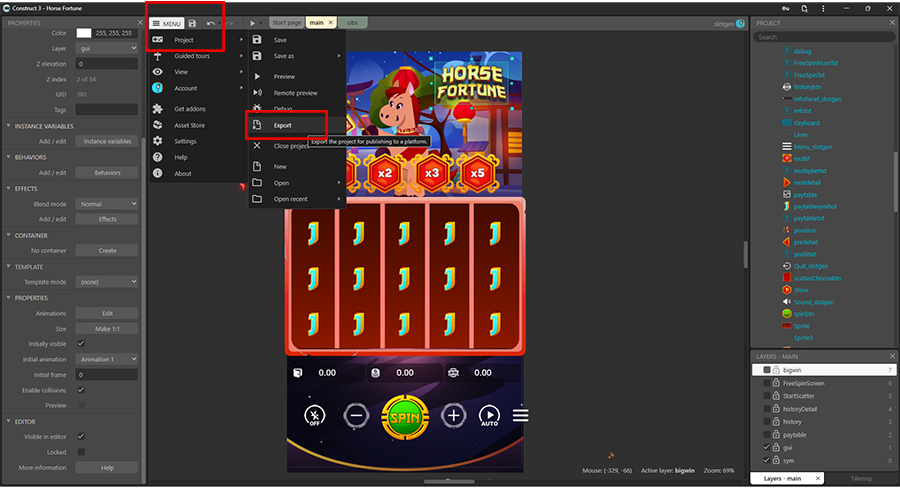900x489 pixels.
Task: Disable the Enable collisions checkbox
Action: pos(80,389)
